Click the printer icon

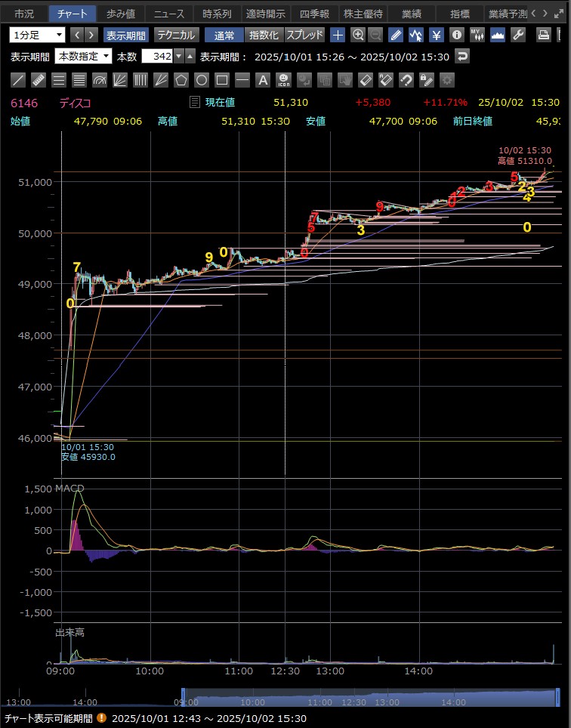tap(543, 35)
